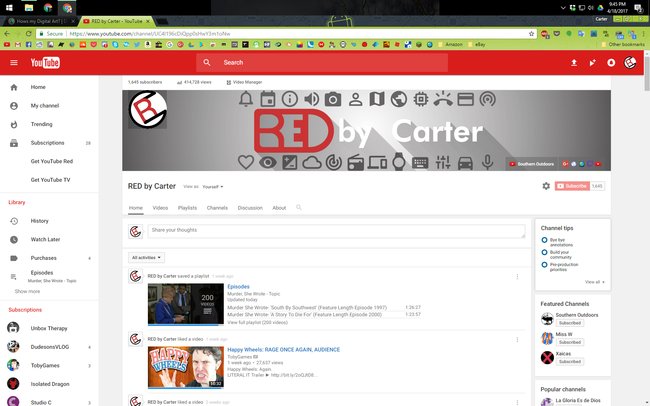Viewport: 650px width, 406px height.
Task: Bookmark page with the star icon
Action: coord(531,34)
